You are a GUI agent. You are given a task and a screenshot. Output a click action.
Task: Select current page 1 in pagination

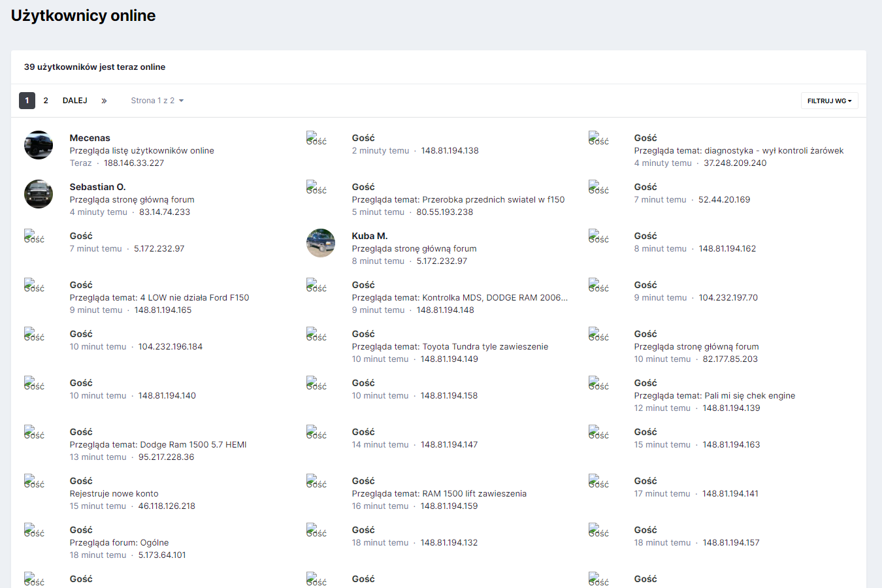pyautogui.click(x=27, y=101)
